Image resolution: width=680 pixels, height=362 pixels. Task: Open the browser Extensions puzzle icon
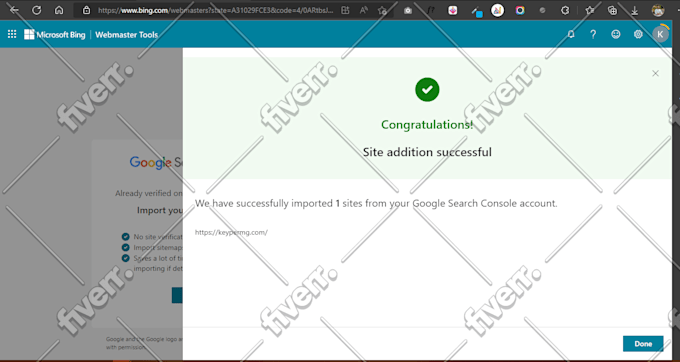click(565, 10)
